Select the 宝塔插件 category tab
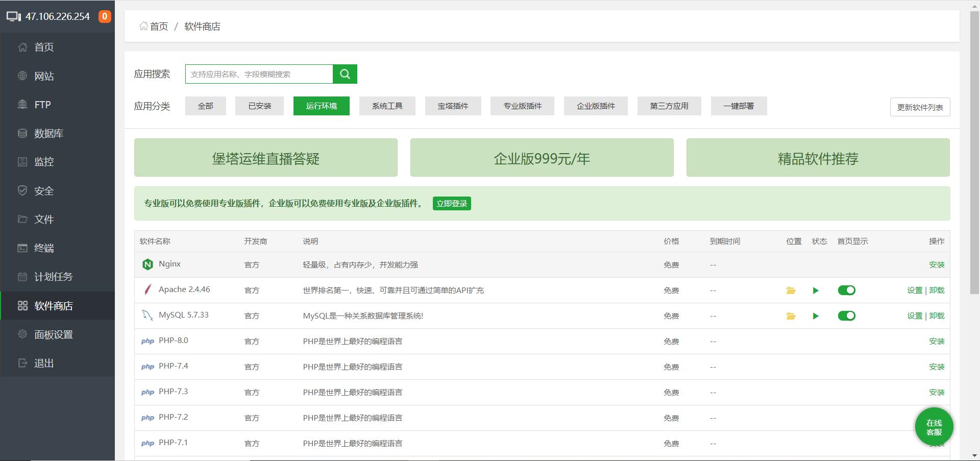The image size is (980, 461). pyautogui.click(x=453, y=106)
